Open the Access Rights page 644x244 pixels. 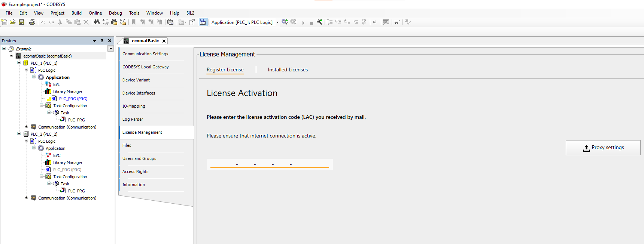click(135, 172)
